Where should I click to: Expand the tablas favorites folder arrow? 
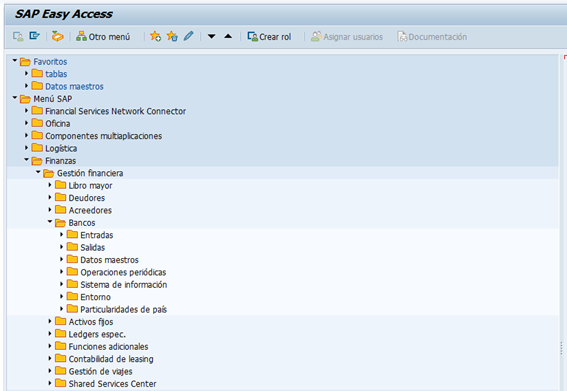pyautogui.click(x=26, y=73)
